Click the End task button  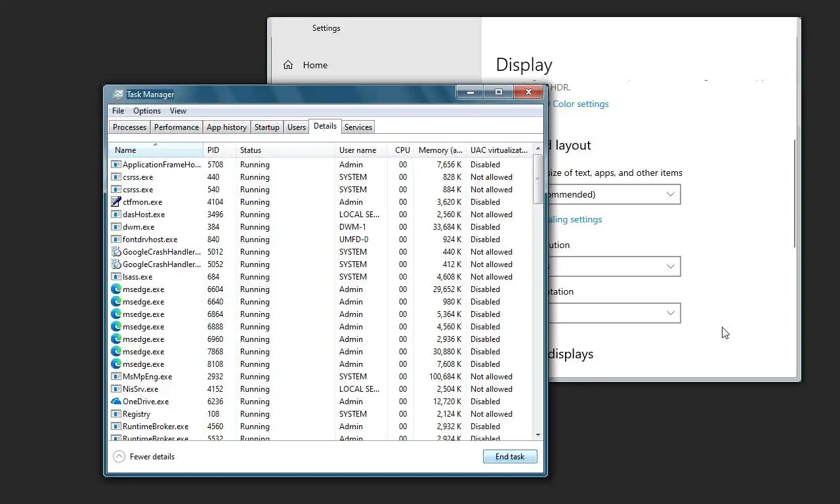click(510, 457)
